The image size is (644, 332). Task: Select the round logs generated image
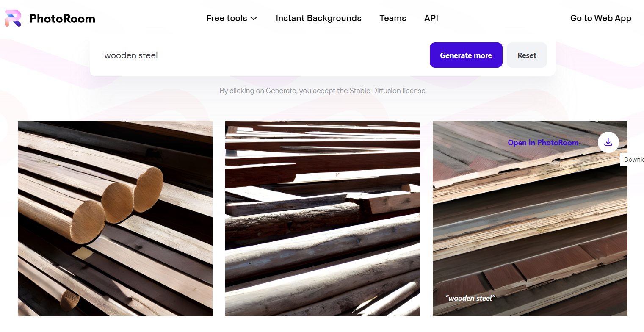click(x=115, y=219)
